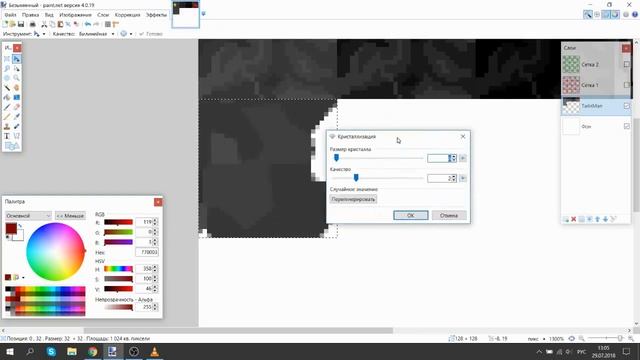Select the Clone Stamp tool
Viewport: 640px width, 360px height.
pos(7,127)
